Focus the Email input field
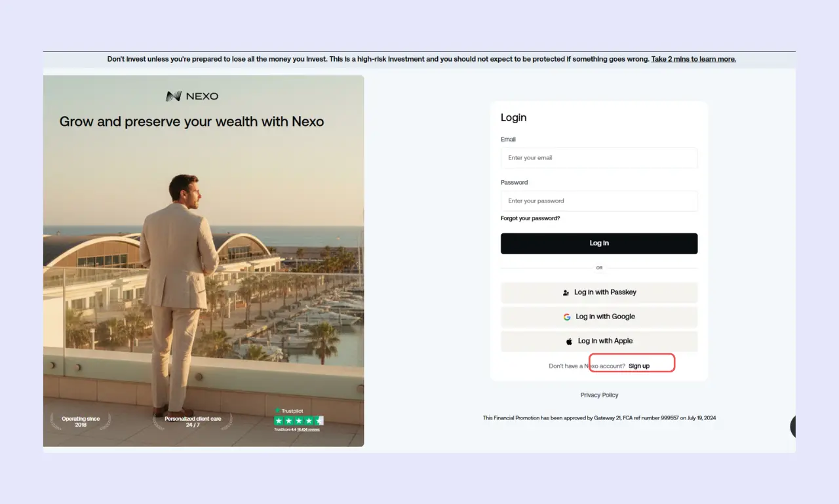Viewport: 839px width, 504px height. (599, 158)
